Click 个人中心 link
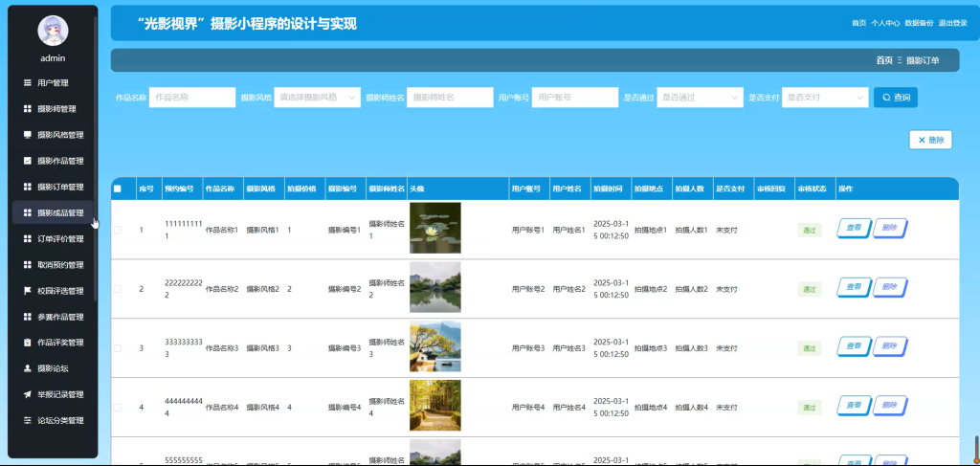Viewport: 980px width, 466px height. 885,23
